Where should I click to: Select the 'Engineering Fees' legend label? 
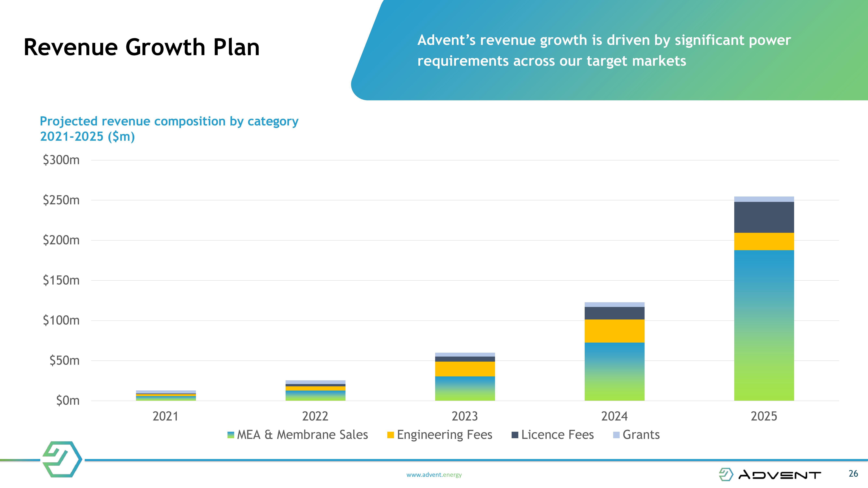coord(445,435)
